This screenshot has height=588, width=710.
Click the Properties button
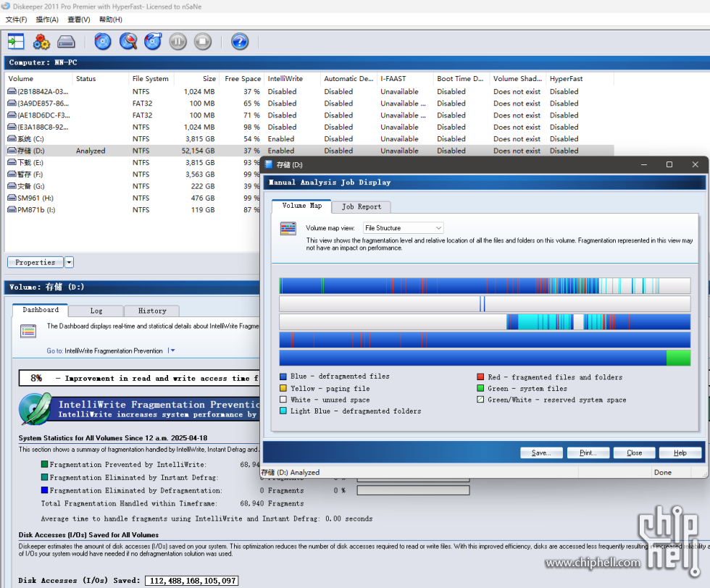click(35, 262)
